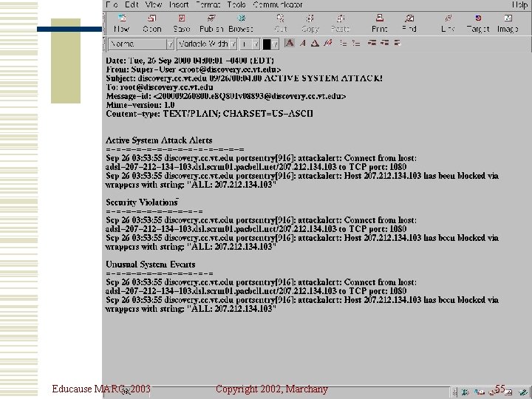Click the "Copyright 2002, Marchany" footer text
The height and width of the screenshot is (399, 532).
coord(272,389)
